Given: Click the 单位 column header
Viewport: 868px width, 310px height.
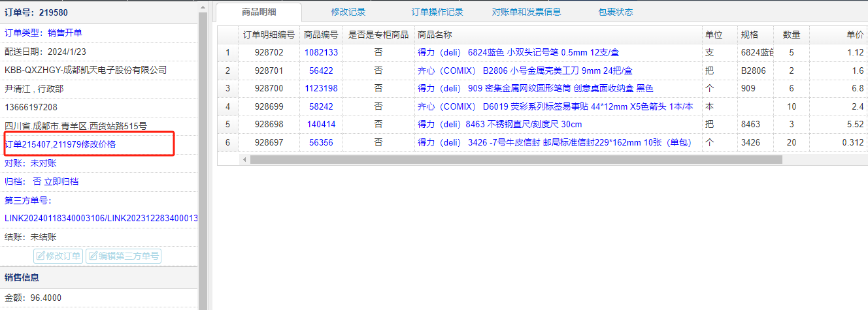Looking at the screenshot, I should [720, 35].
